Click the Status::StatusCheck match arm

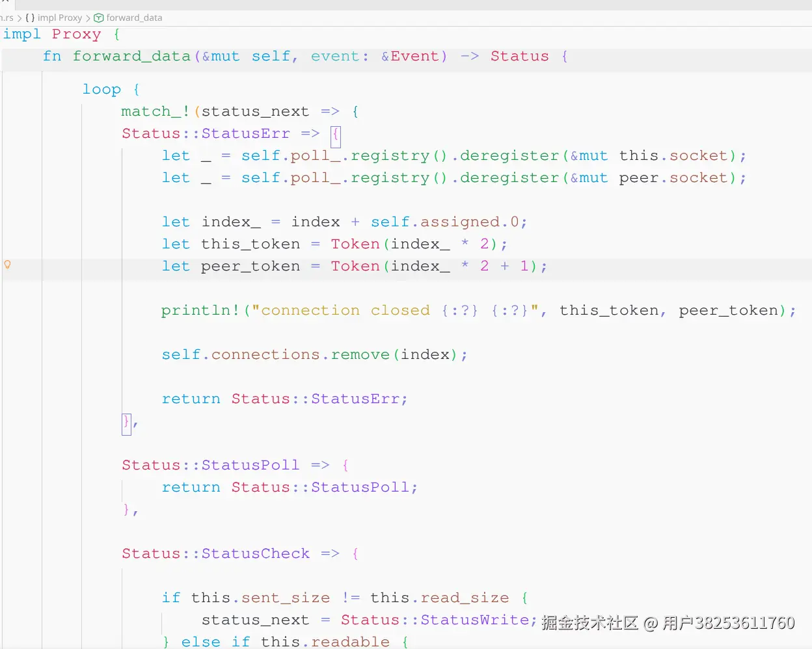click(x=215, y=553)
